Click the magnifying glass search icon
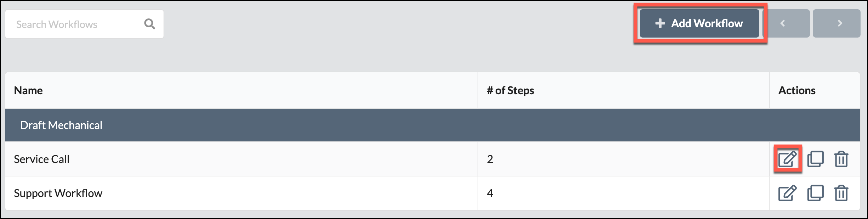Screen dimensions: 868x219 (x=149, y=24)
